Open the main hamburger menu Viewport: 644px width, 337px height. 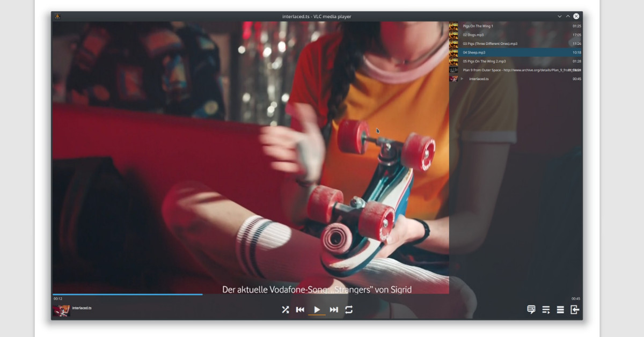pos(560,310)
